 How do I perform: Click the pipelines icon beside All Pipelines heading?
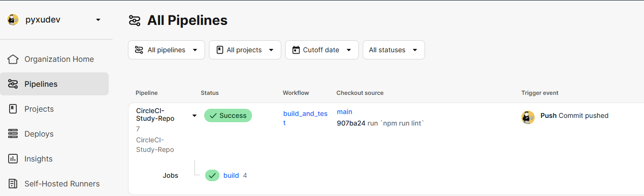pos(135,21)
